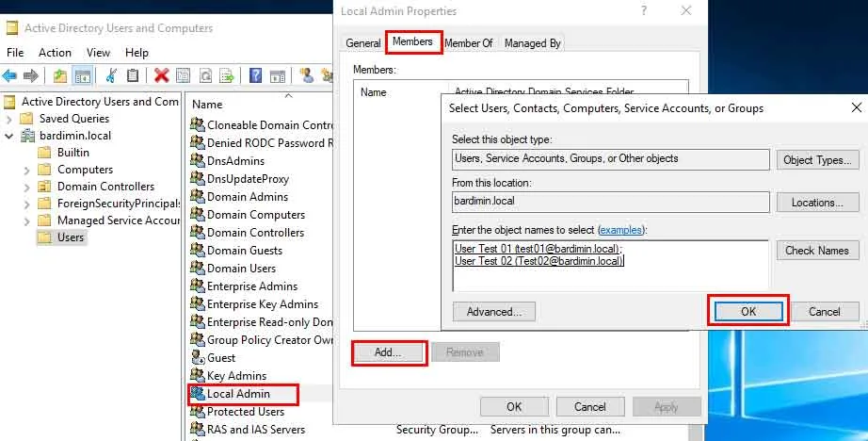Open the File menu
This screenshot has height=441, width=868.
[x=15, y=53]
